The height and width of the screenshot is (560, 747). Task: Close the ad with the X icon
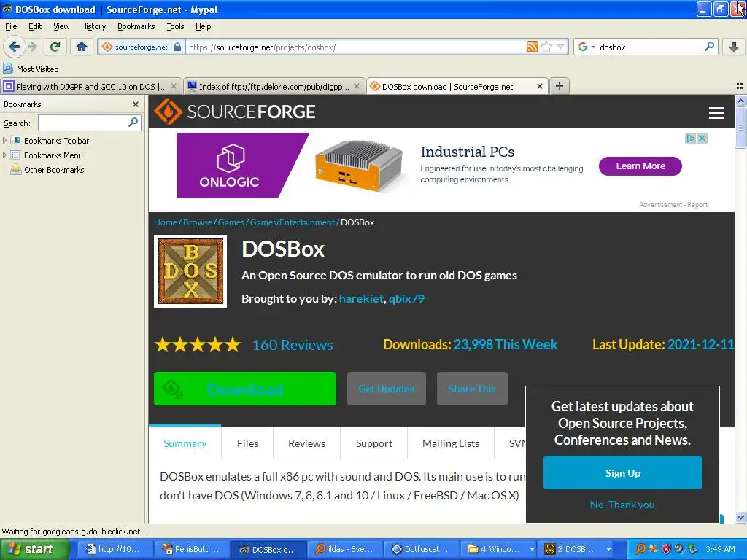[702, 138]
